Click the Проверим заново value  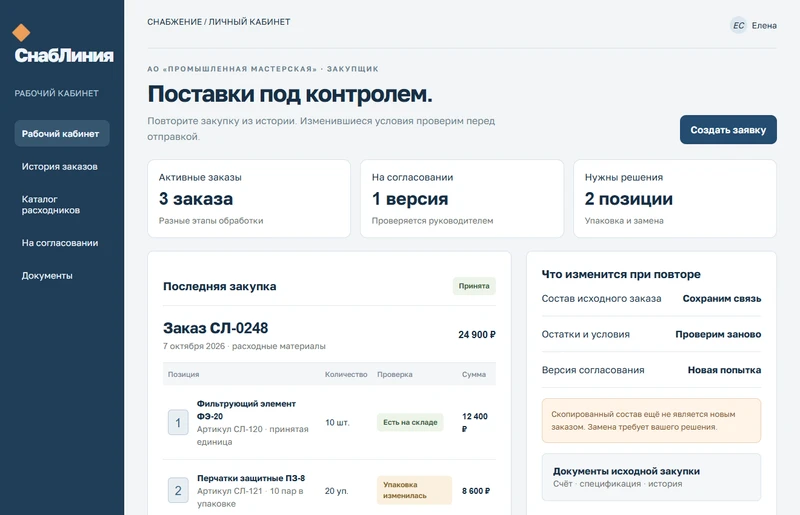click(718, 334)
